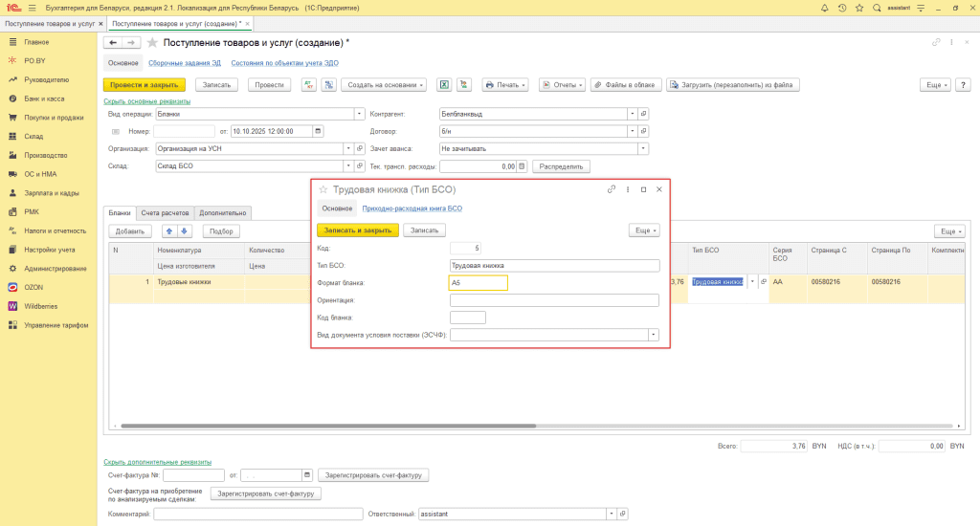
Task: Expand the Зачет аванса dropdown
Action: click(x=642, y=149)
